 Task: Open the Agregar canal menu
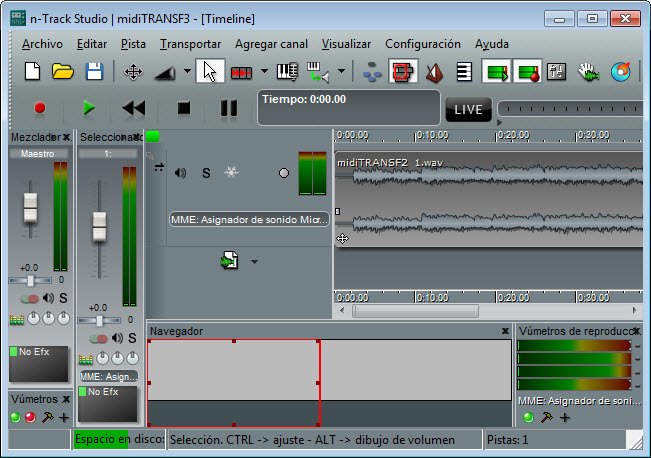click(272, 44)
